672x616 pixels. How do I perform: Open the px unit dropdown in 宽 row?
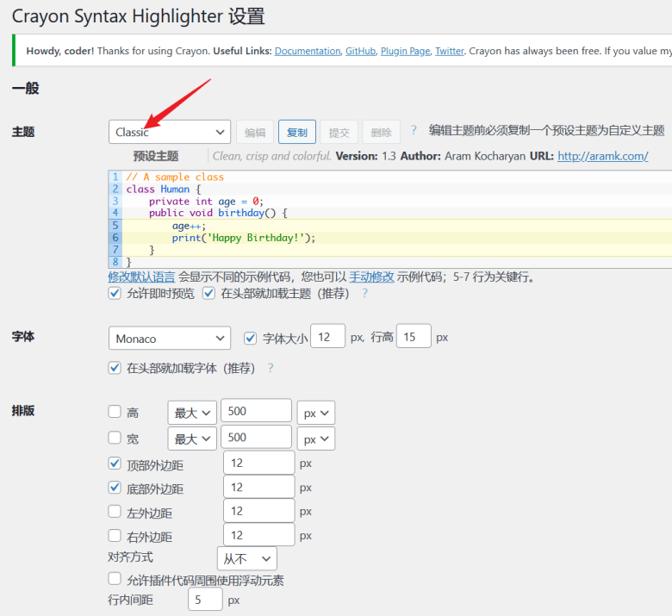(316, 439)
